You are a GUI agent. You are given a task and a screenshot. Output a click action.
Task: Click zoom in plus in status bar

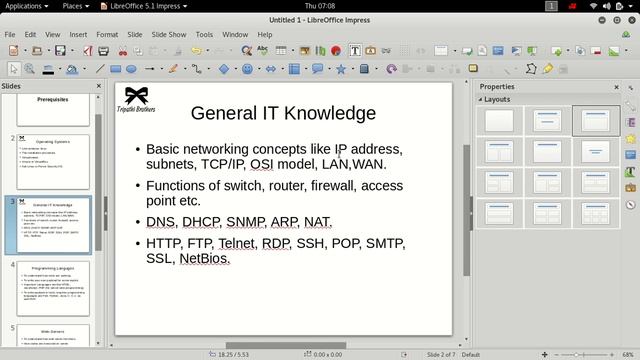[612, 355]
